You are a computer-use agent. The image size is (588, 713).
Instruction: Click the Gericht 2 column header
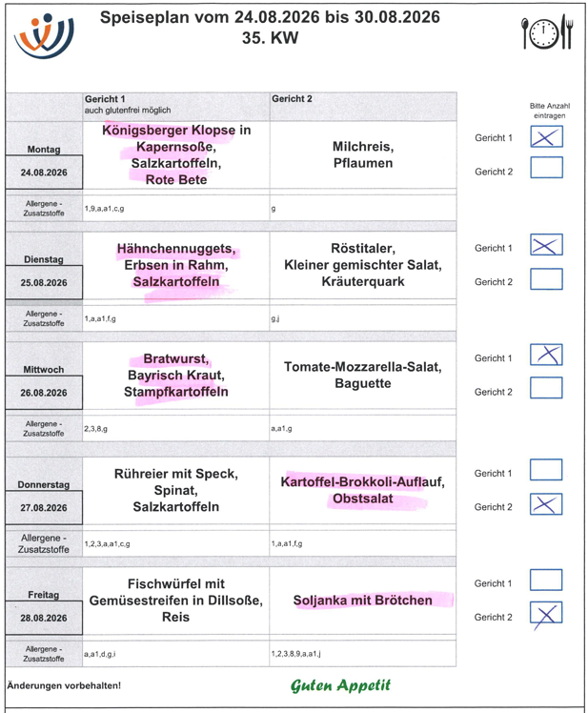click(363, 107)
